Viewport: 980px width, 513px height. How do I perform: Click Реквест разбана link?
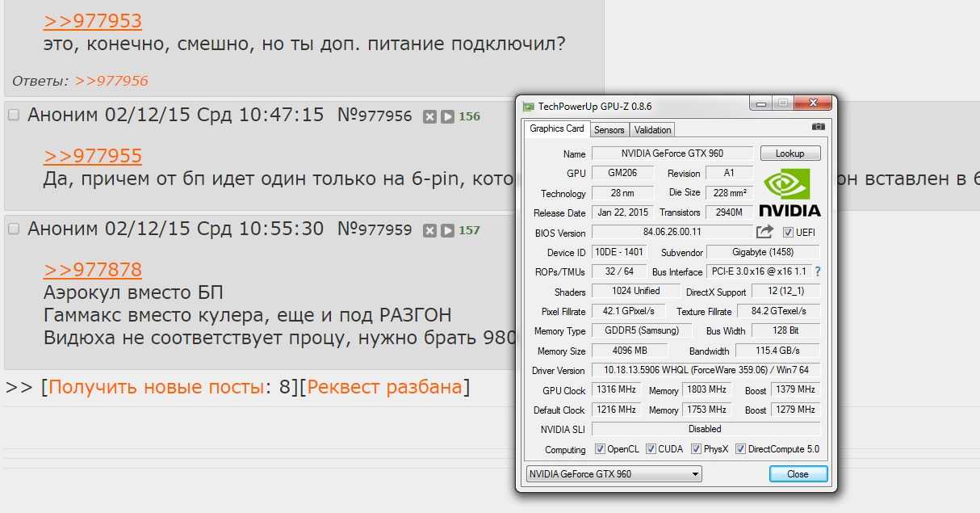pyautogui.click(x=385, y=387)
